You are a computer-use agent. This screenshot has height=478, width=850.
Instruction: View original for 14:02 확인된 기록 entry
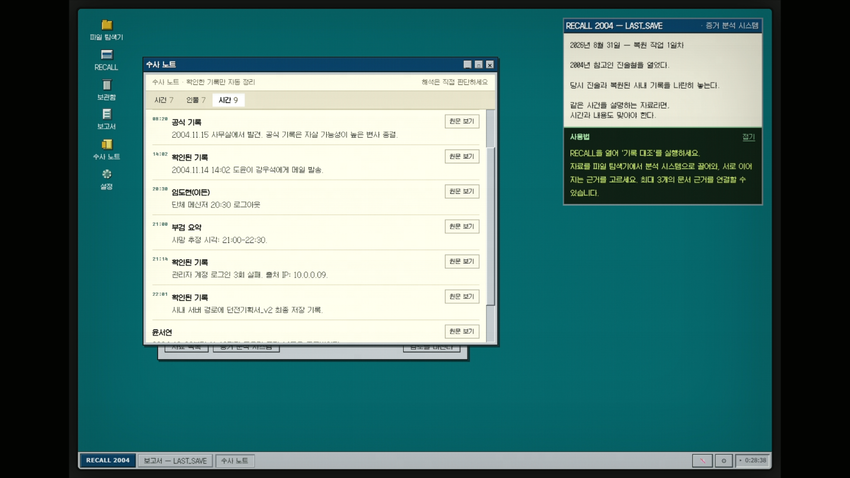click(462, 157)
